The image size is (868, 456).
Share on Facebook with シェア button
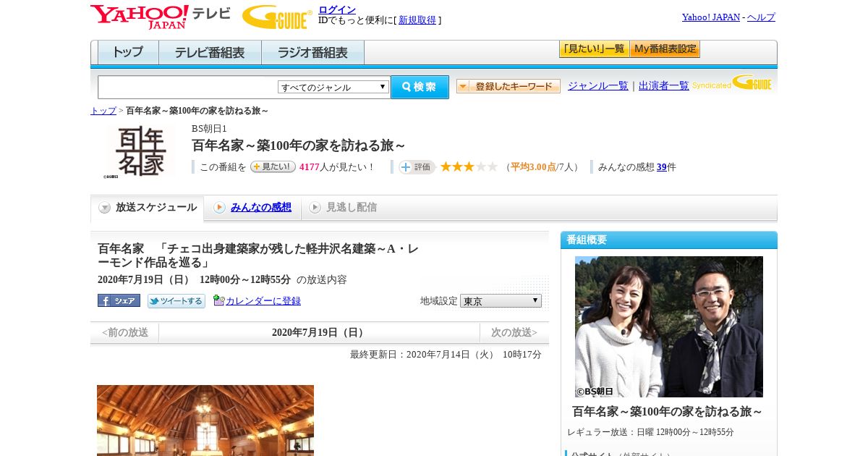119,300
